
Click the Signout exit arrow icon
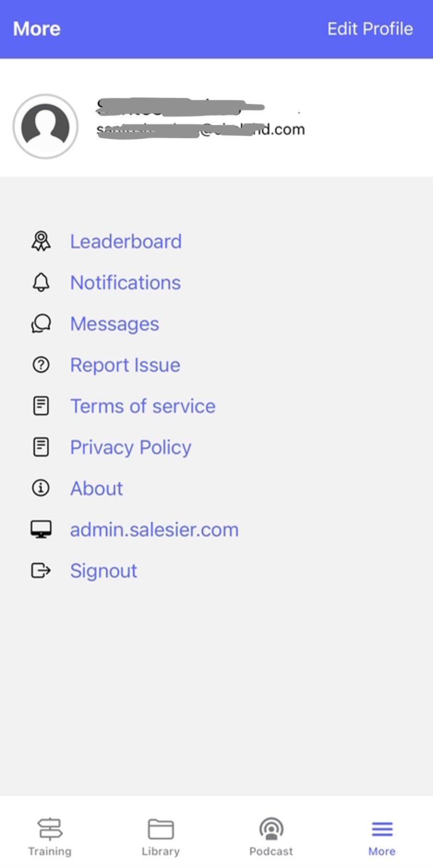point(41,571)
